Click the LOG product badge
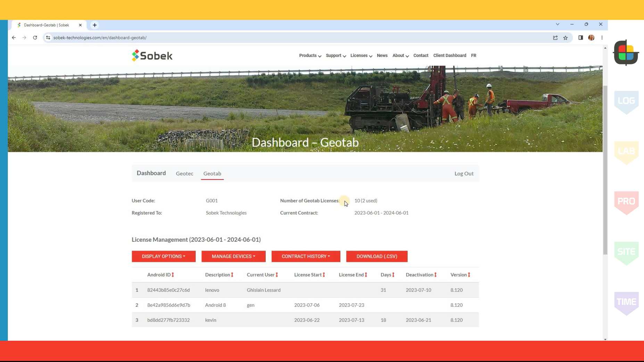The height and width of the screenshot is (362, 644). coord(626,102)
